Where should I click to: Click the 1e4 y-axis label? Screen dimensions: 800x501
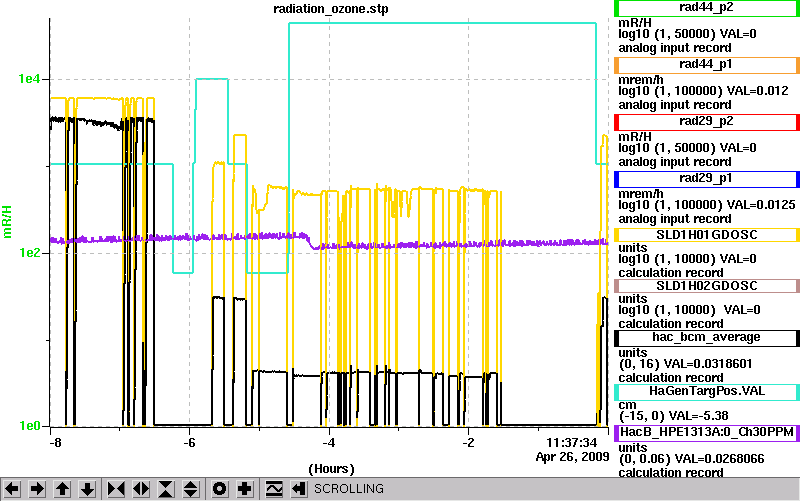(x=29, y=79)
